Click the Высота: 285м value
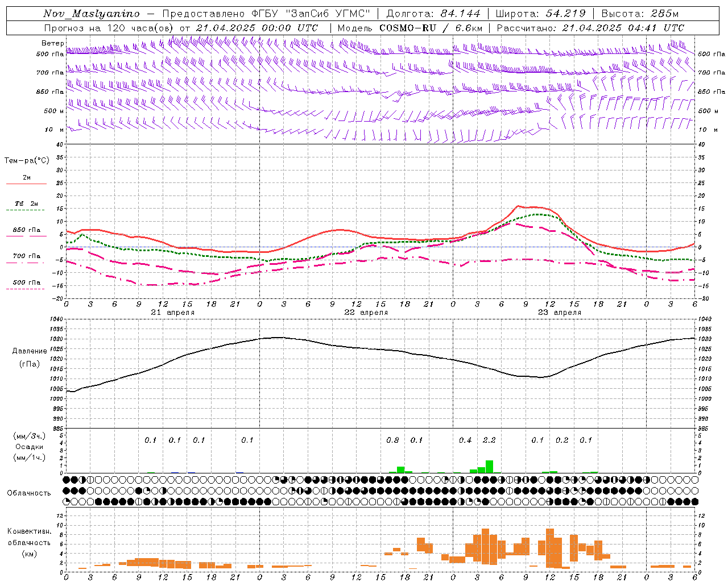 pyautogui.click(x=640, y=14)
